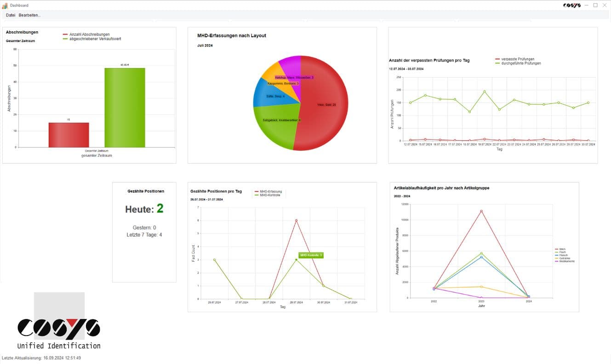The height and width of the screenshot is (364, 611).
Task: Click the data point at 26.07.2024
Action: point(214,260)
